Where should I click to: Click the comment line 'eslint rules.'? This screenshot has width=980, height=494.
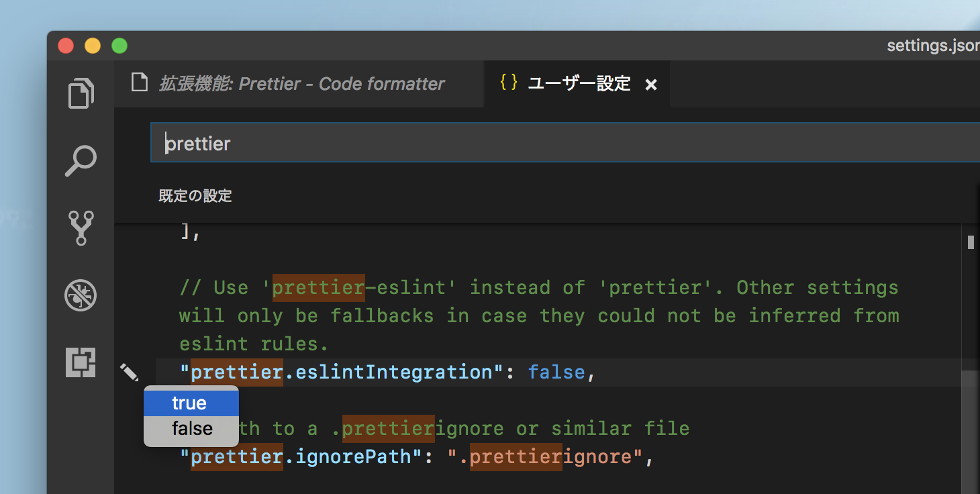(x=254, y=344)
